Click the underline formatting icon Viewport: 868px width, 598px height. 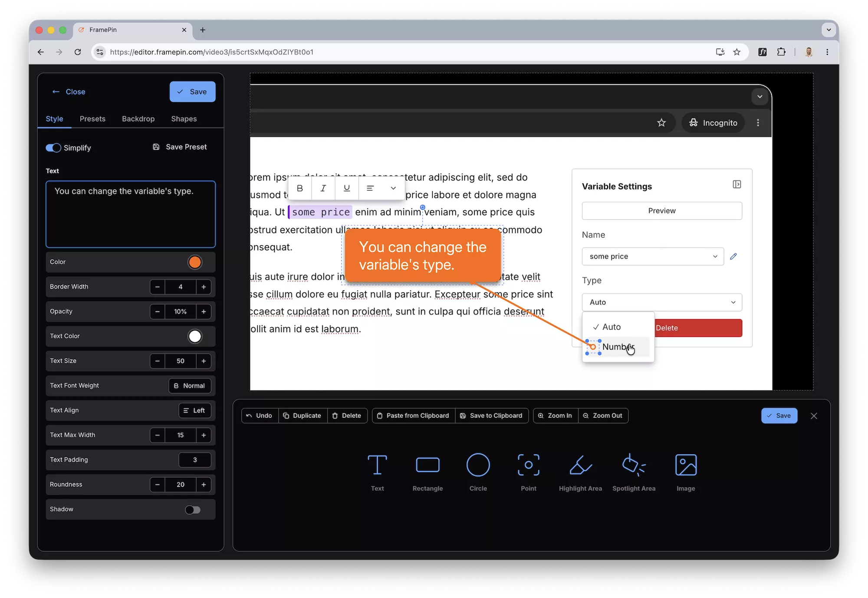(347, 188)
